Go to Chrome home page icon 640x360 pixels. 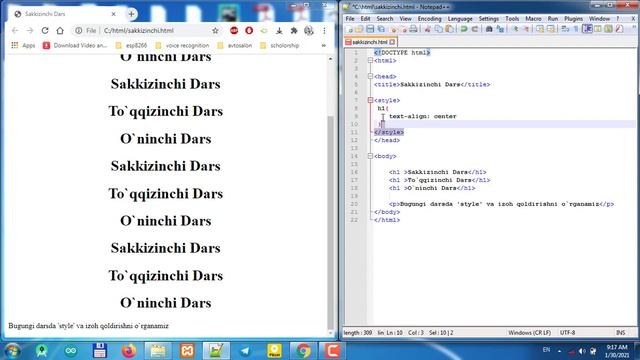coord(60,31)
